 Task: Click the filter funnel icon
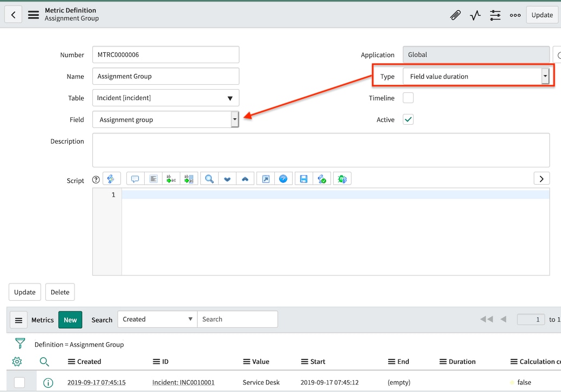coord(20,343)
